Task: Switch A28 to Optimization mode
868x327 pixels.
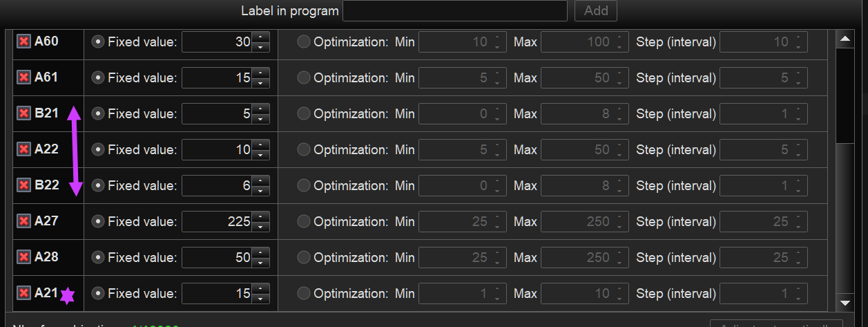Action: pyautogui.click(x=304, y=257)
